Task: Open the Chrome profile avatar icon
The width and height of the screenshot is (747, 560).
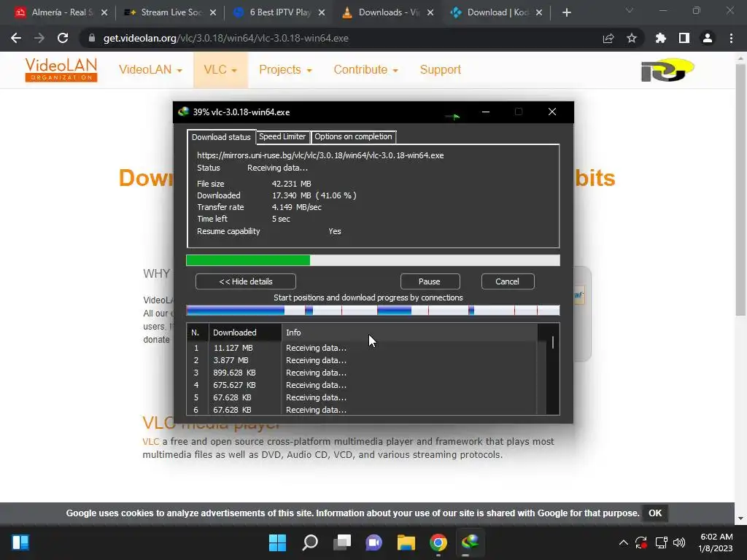Action: (708, 38)
